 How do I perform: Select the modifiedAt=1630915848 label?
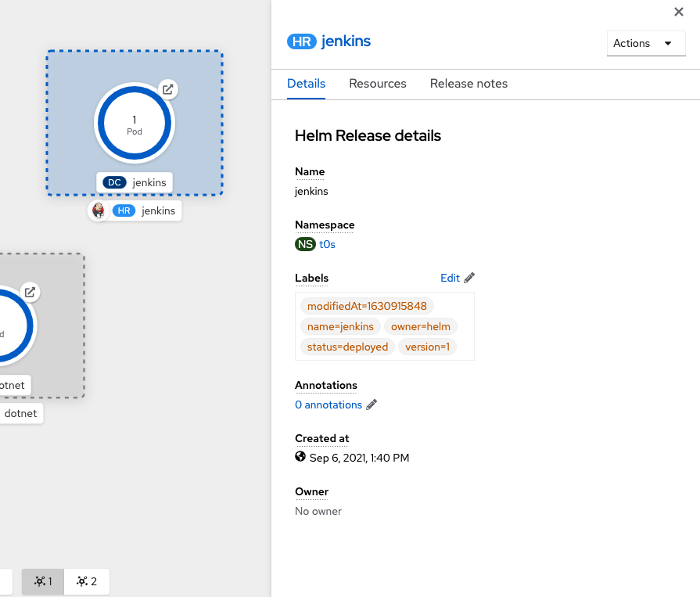pyautogui.click(x=367, y=306)
